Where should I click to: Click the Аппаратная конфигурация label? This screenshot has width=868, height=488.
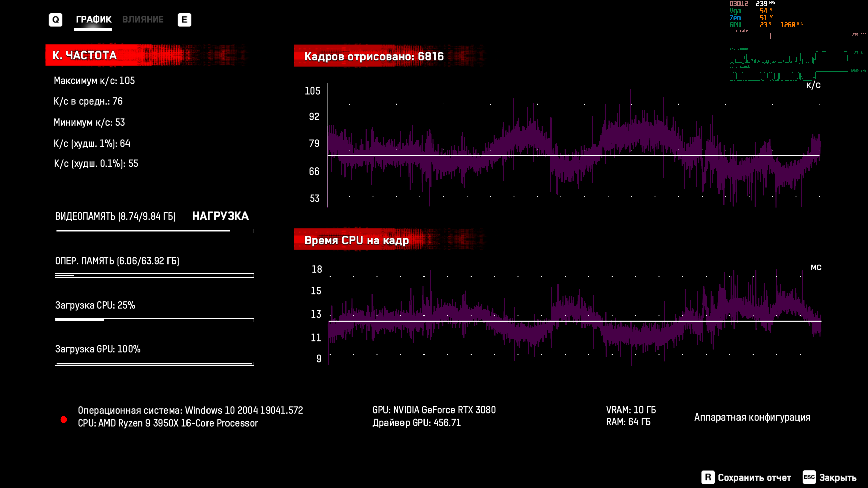click(752, 417)
